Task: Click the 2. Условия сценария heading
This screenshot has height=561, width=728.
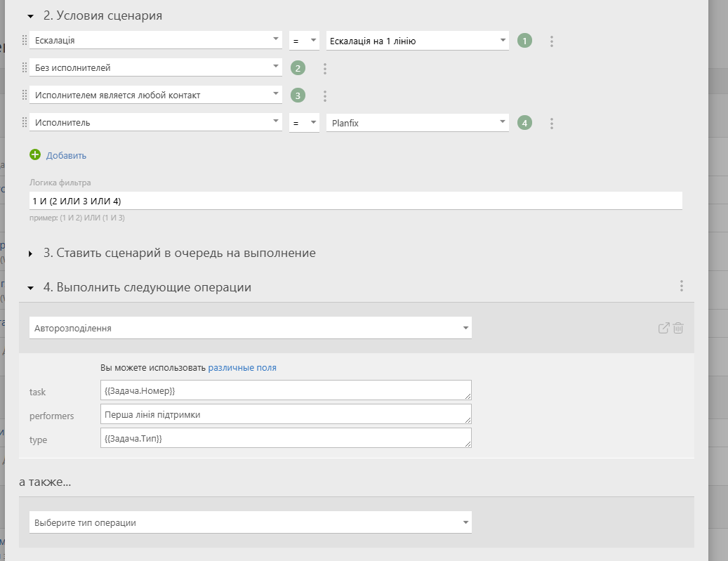Action: (102, 15)
